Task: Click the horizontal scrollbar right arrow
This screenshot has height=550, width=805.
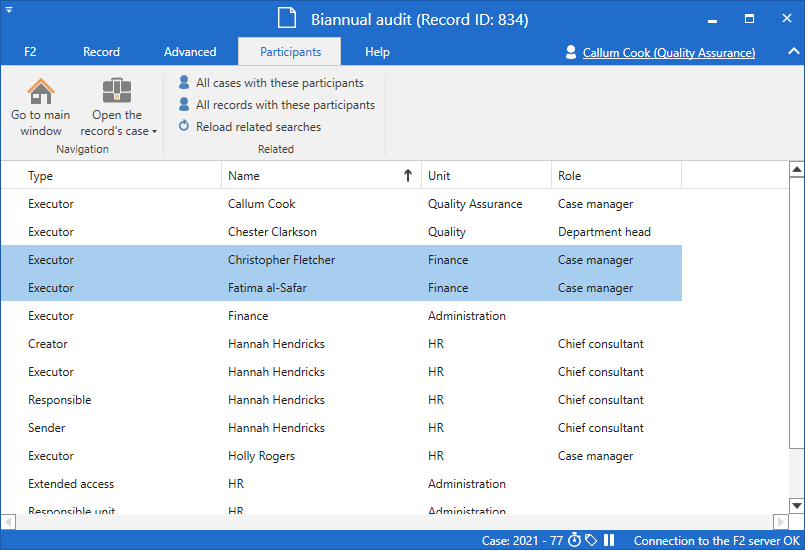Action: [x=780, y=522]
